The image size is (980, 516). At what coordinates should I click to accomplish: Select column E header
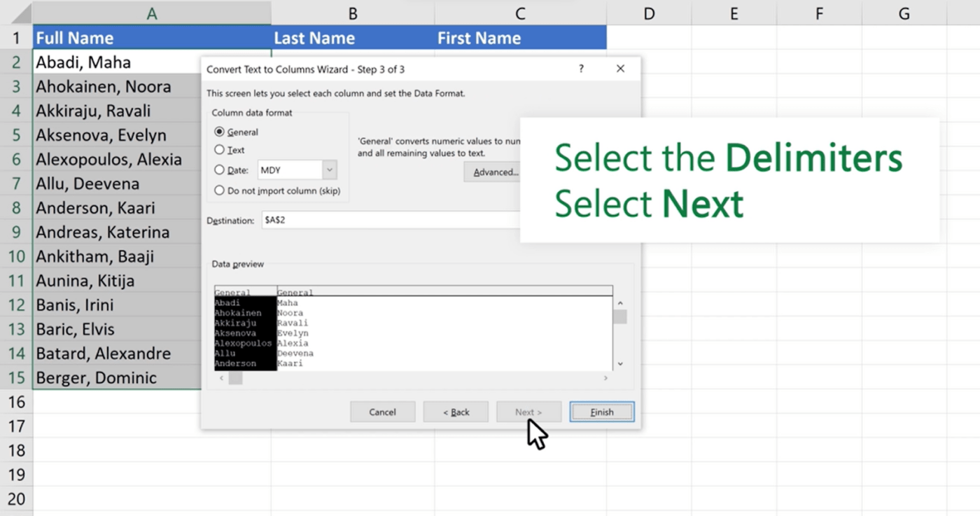[734, 13]
